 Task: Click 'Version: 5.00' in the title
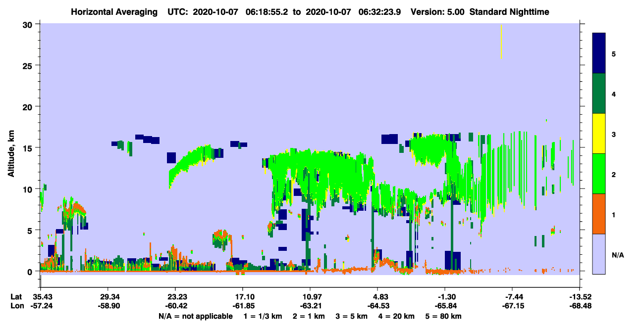(x=437, y=12)
